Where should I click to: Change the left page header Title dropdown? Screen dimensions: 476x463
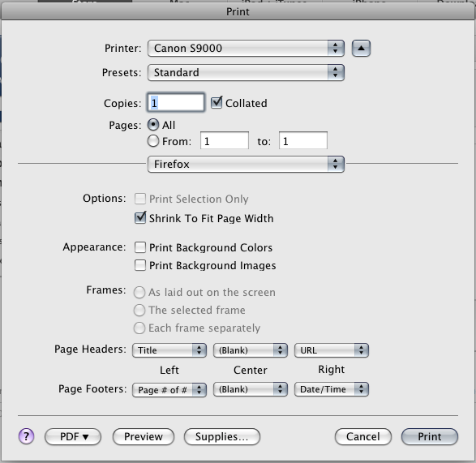(x=169, y=350)
